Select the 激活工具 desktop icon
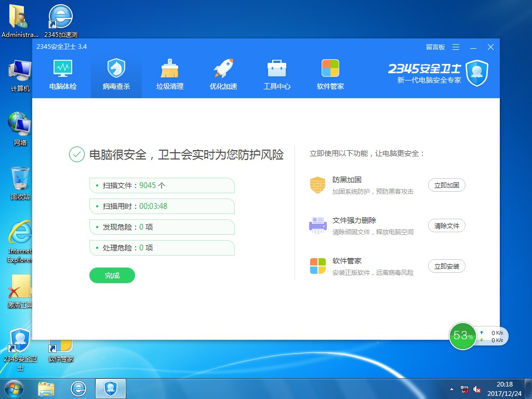Screen dimensions: 532x399 20,292
